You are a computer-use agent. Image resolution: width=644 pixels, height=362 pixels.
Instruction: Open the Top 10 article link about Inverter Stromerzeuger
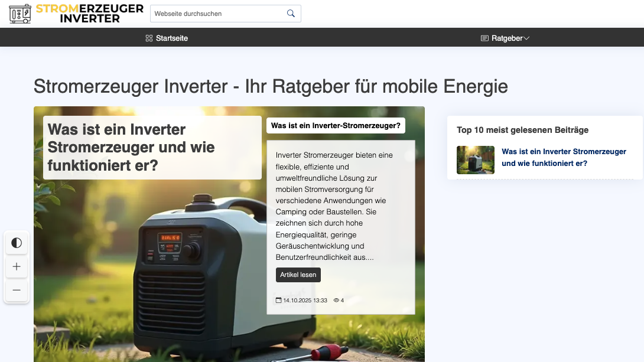564,157
